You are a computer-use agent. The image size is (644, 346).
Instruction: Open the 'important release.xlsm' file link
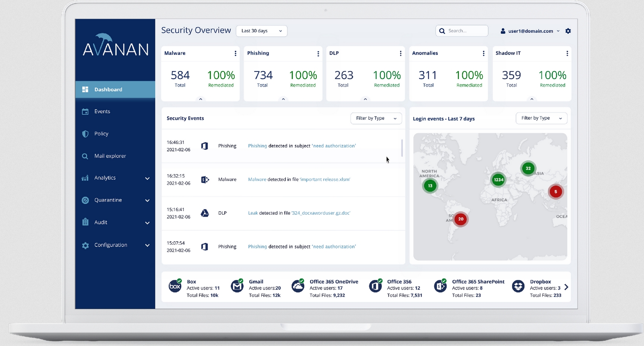click(325, 180)
